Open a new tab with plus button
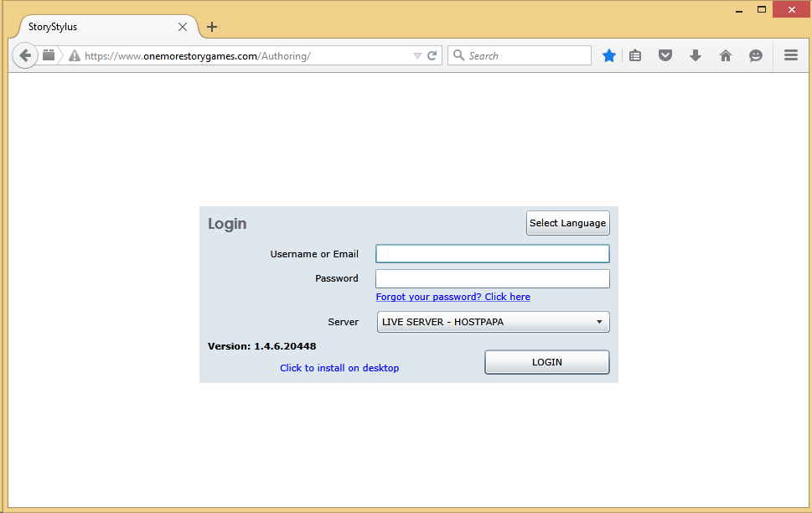Viewport: 812px width, 513px height. pyautogui.click(x=212, y=27)
